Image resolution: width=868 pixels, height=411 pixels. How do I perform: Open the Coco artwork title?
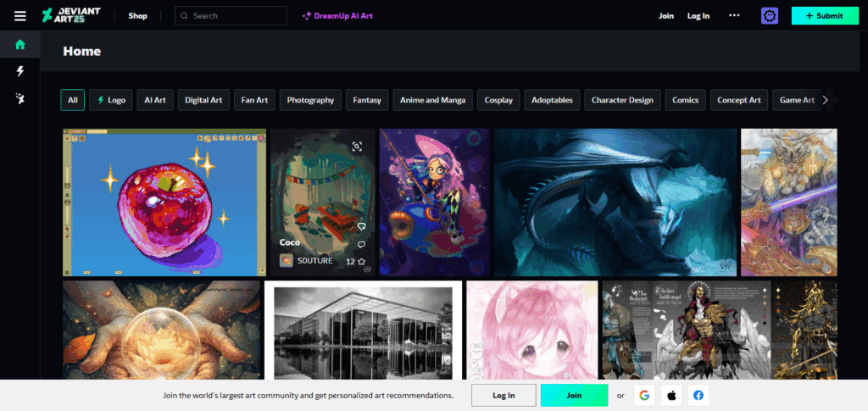pos(290,242)
